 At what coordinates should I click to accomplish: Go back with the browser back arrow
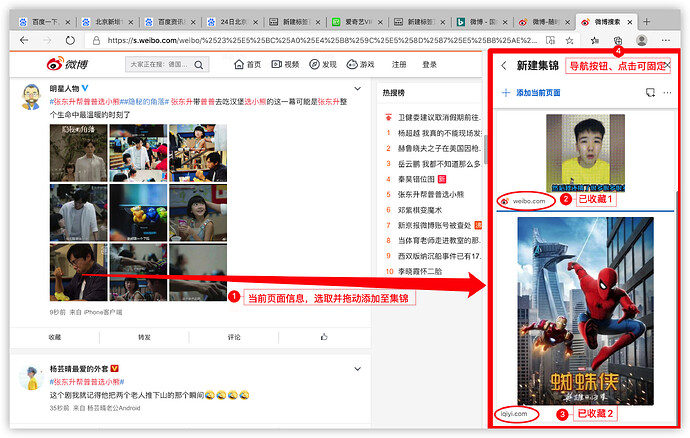24,40
